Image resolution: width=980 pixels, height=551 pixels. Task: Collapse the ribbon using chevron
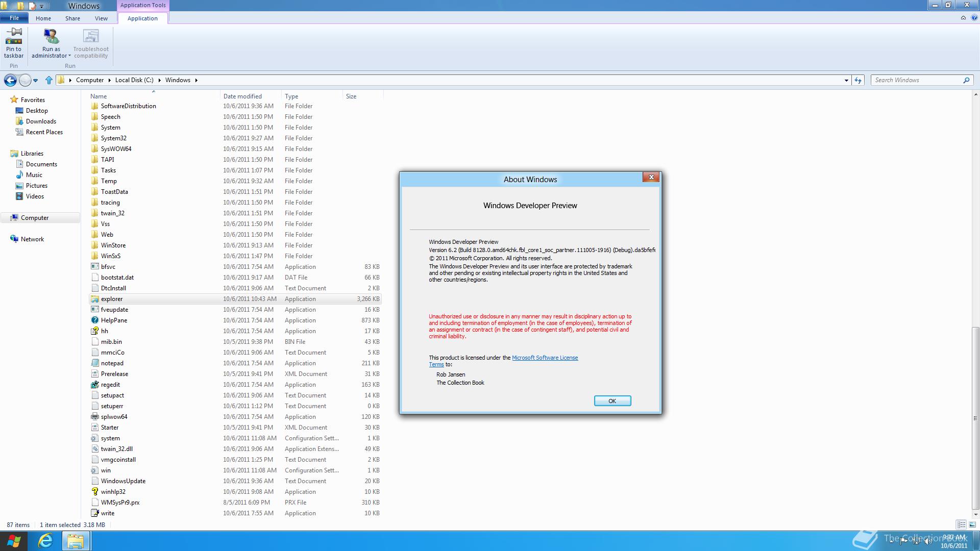pyautogui.click(x=963, y=18)
